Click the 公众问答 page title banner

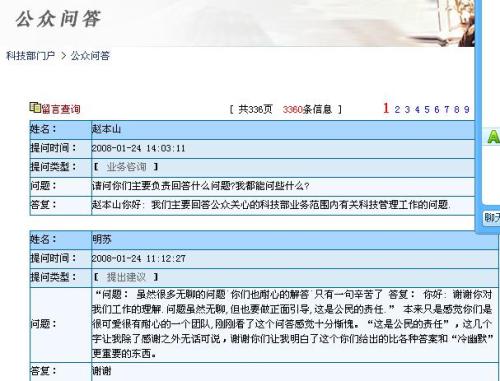tap(58, 19)
